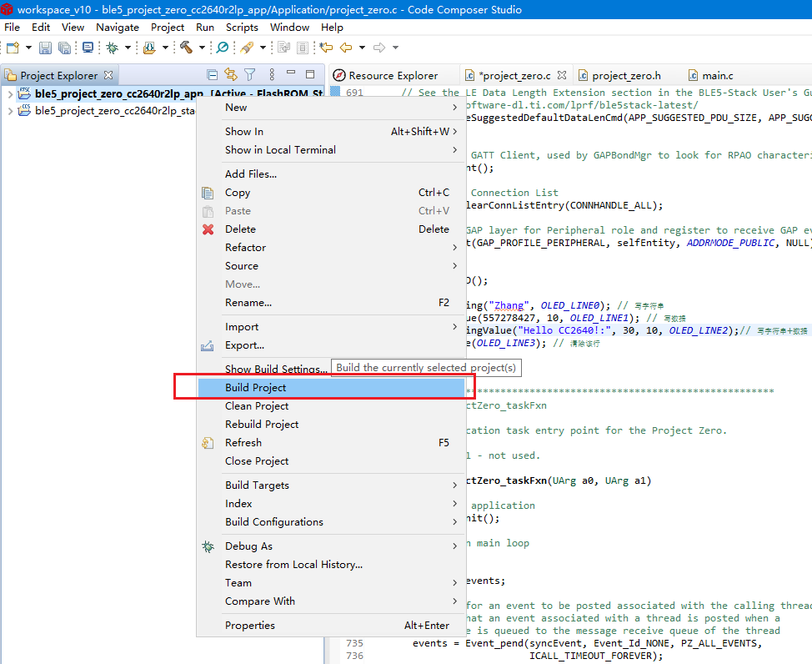The image size is (812, 664).
Task: Open the Navigate menu
Action: click(118, 28)
